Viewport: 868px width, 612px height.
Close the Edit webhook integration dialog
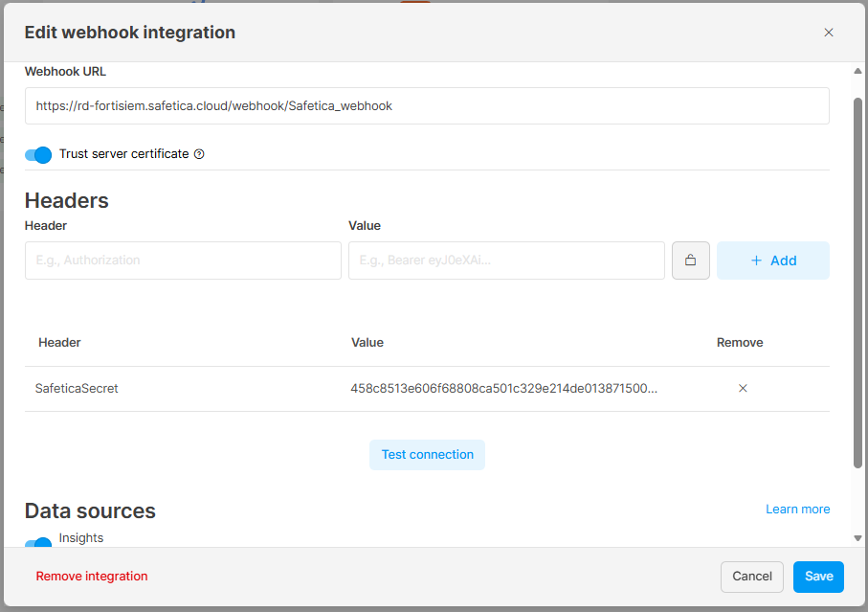point(828,33)
